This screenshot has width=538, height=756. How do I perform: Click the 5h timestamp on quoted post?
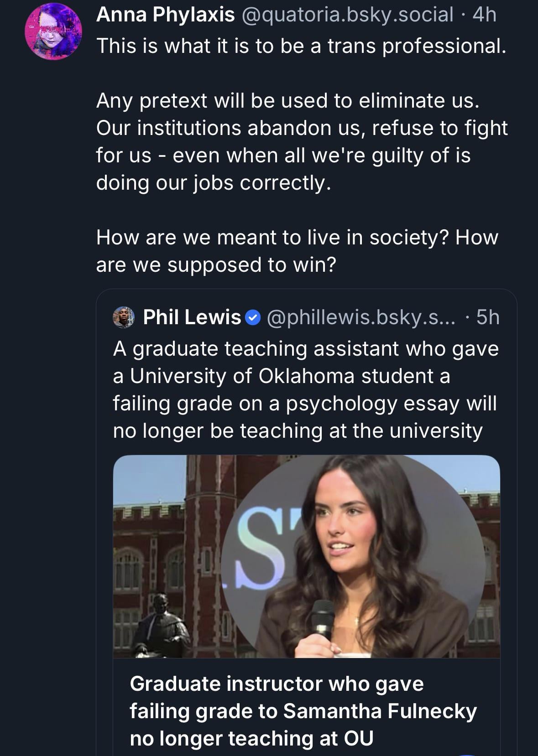488,317
